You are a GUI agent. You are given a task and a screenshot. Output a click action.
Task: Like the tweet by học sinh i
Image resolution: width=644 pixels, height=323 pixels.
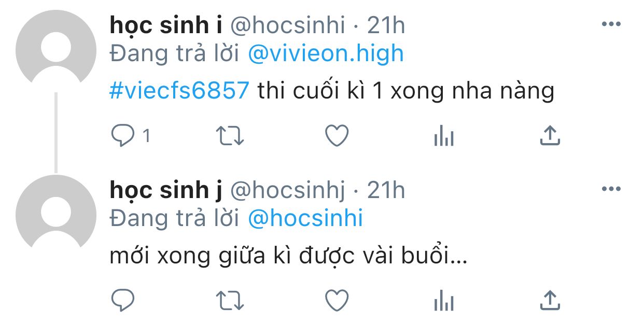click(337, 136)
